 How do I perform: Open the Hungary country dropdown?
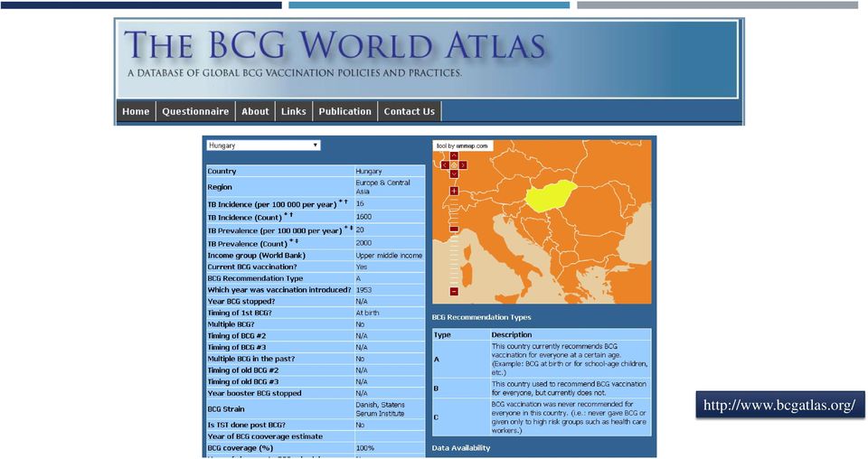(263, 145)
